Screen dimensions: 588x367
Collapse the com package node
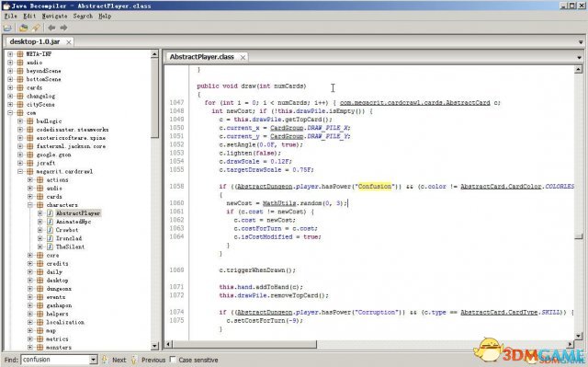coord(10,112)
